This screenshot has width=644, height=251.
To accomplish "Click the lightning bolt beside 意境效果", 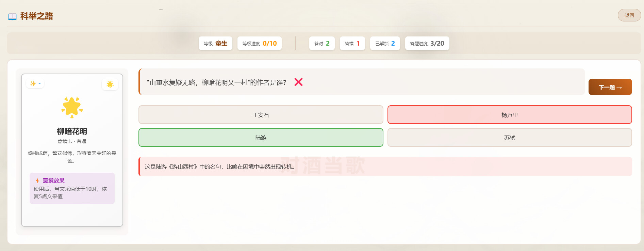I will [x=37, y=181].
